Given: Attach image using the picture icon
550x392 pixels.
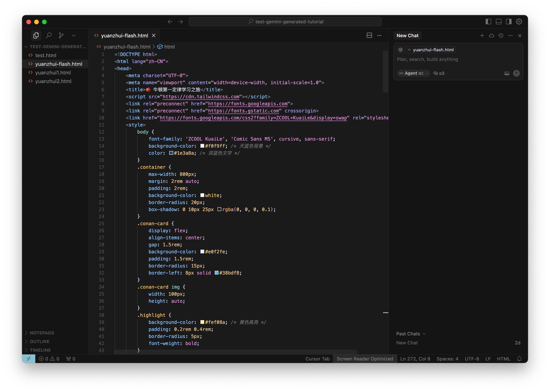Looking at the screenshot, I should coord(507,73).
